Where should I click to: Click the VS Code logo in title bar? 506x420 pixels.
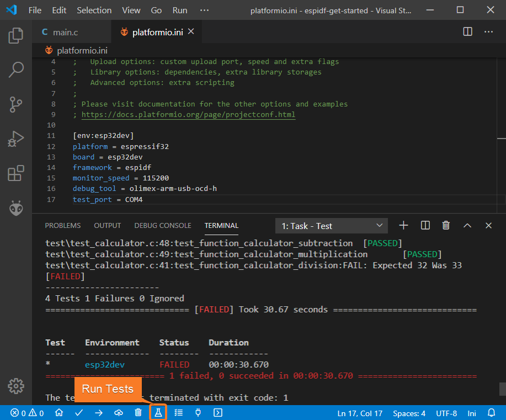11,10
